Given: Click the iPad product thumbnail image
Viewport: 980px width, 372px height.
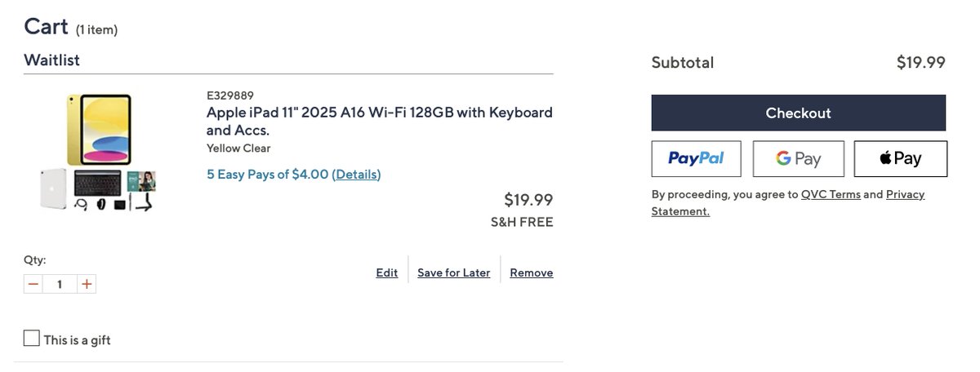Looking at the screenshot, I should pyautogui.click(x=99, y=153).
